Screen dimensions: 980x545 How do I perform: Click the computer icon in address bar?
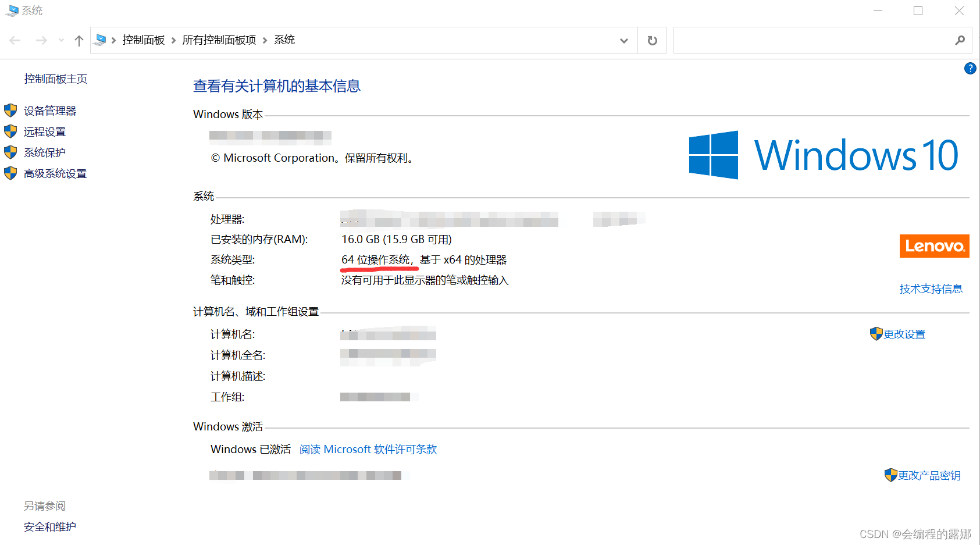pyautogui.click(x=100, y=40)
